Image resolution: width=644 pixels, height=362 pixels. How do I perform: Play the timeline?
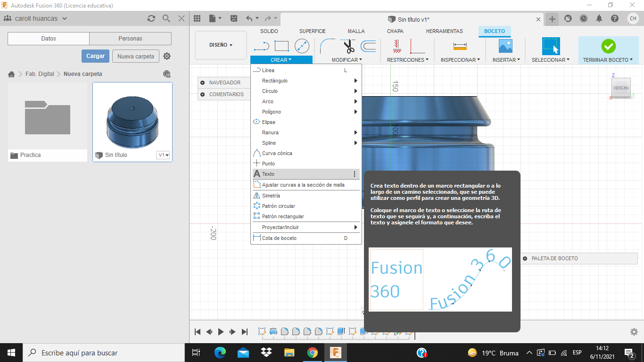pos(221,332)
